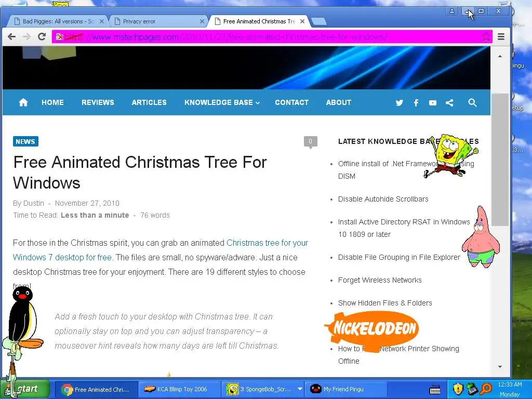The height and width of the screenshot is (399, 532).
Task: Click the comment count bubble
Action: tap(311, 142)
